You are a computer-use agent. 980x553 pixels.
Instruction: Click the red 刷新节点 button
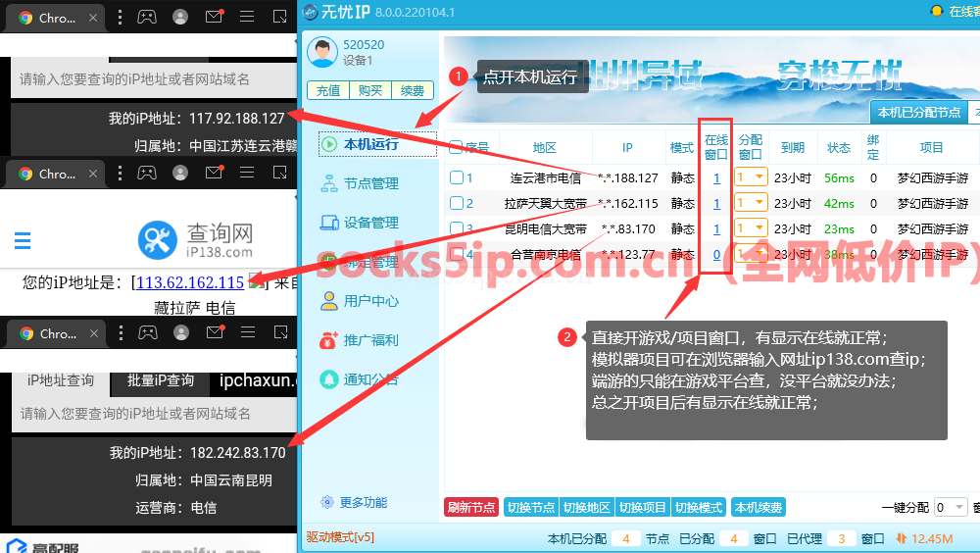(x=471, y=507)
